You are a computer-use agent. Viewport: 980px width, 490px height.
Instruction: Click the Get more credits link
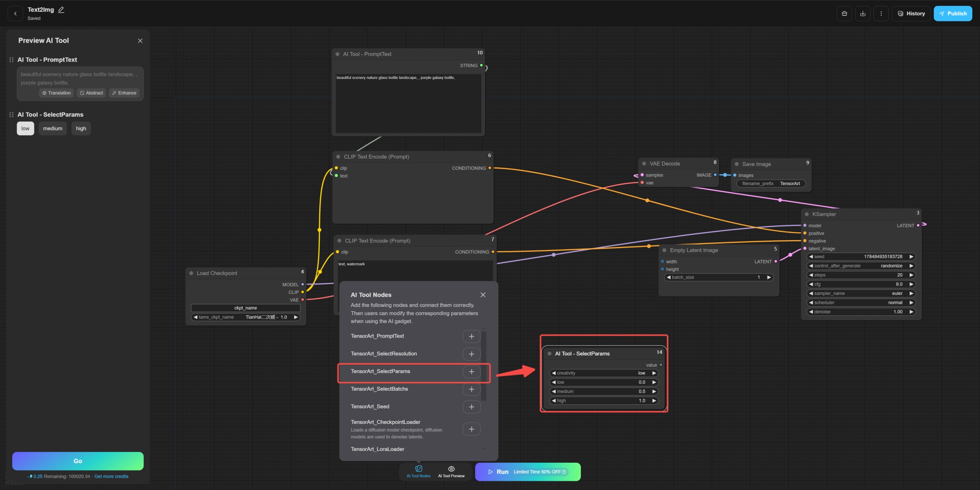coord(111,476)
